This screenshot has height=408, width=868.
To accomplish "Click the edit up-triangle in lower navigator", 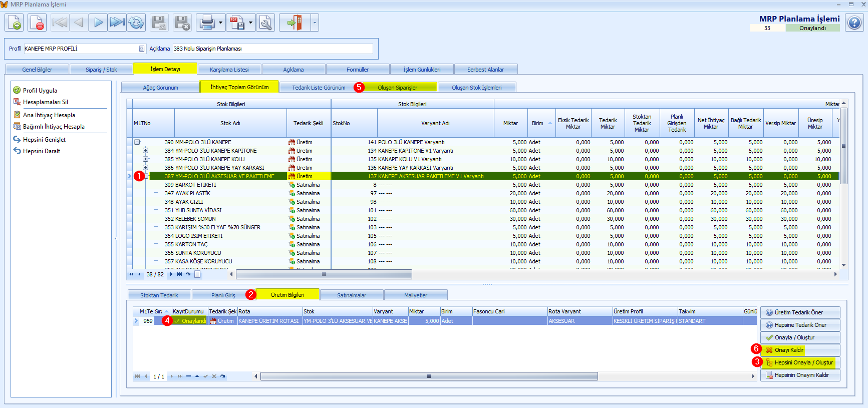I will [x=197, y=376].
